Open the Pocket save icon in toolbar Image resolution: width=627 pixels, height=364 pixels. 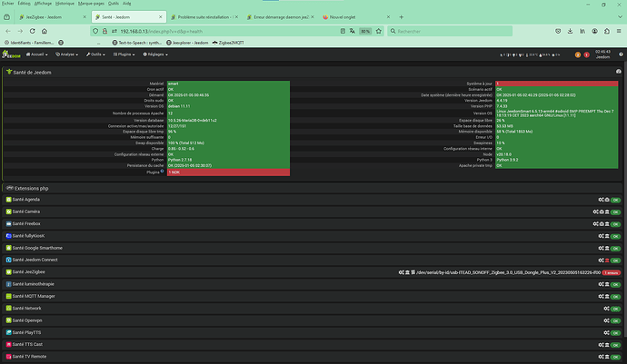[558, 31]
